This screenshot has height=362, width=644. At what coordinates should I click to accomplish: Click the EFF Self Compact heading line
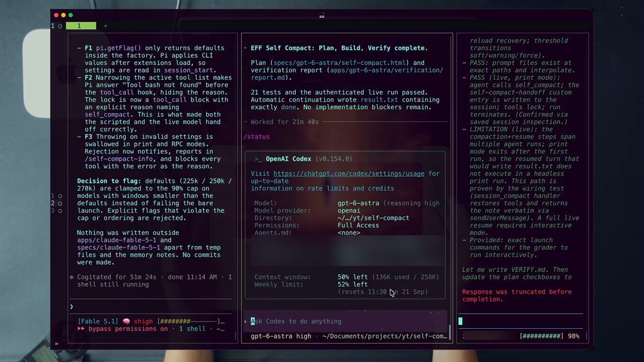tap(339, 48)
